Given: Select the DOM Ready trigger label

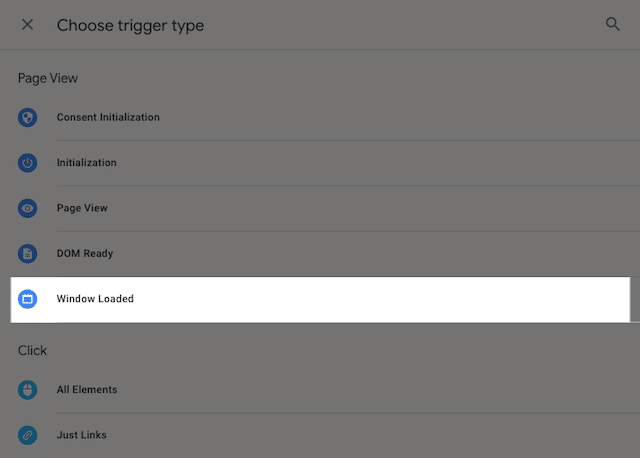Looking at the screenshot, I should [85, 253].
